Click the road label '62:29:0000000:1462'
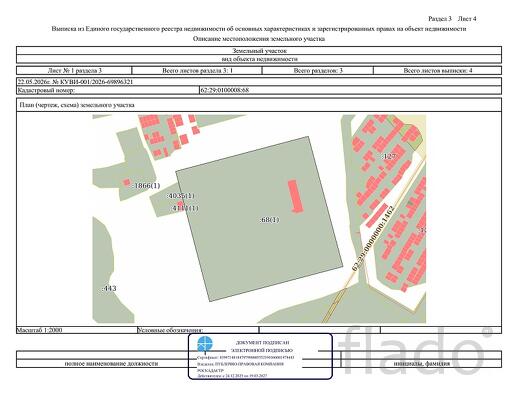The height and width of the screenshot is (400, 518). coord(373,238)
